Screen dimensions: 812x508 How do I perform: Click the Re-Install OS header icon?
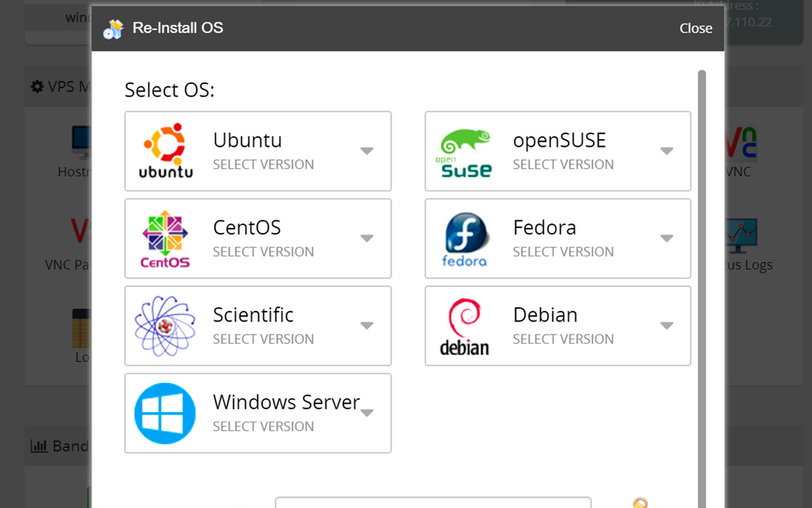click(113, 29)
